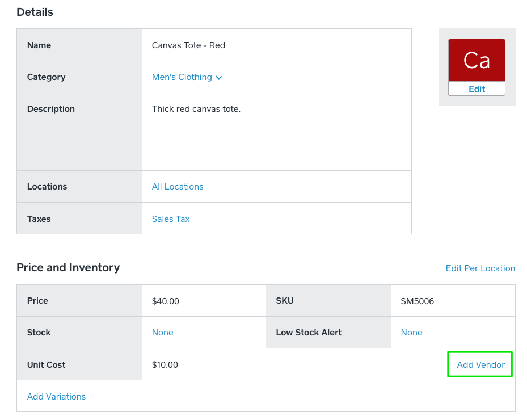Click Add Variations
The width and height of the screenshot is (527, 420).
(x=57, y=397)
